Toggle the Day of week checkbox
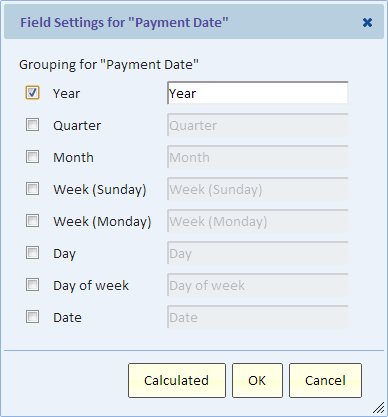 [x=32, y=285]
